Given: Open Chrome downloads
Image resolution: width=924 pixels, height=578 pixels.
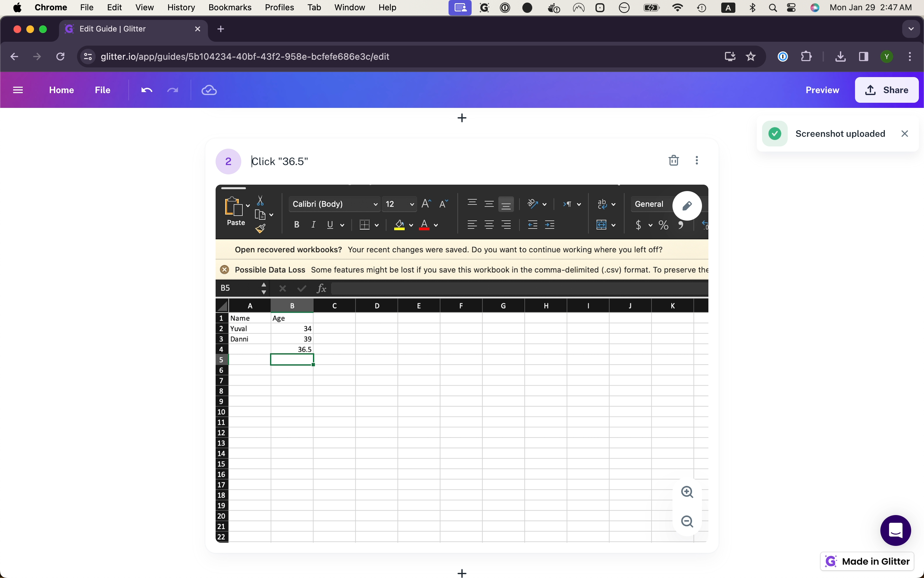Looking at the screenshot, I should [840, 57].
